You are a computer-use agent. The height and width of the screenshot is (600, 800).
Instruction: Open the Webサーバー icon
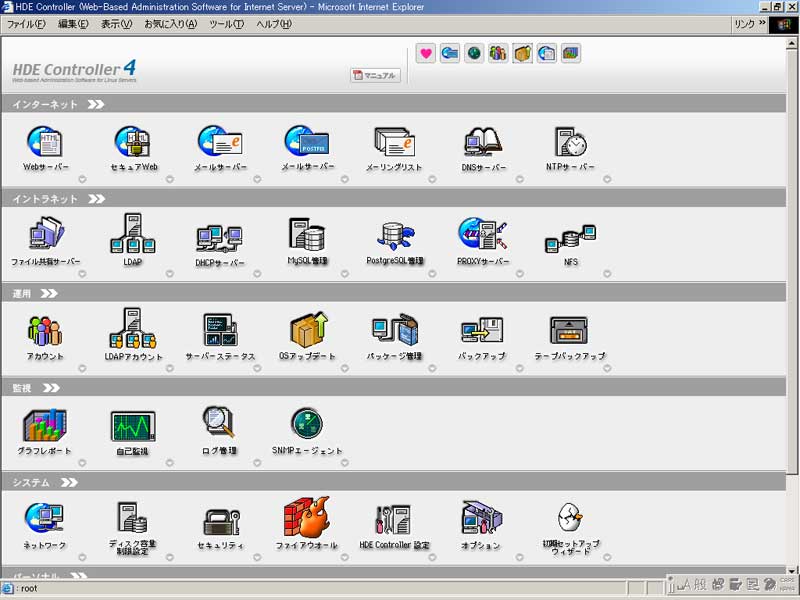pyautogui.click(x=45, y=141)
